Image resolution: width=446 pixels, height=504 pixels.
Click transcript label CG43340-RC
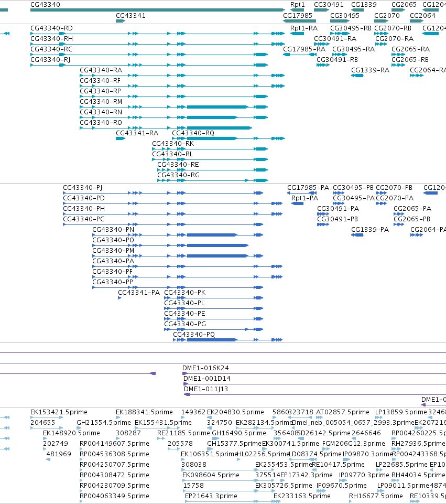pos(51,49)
